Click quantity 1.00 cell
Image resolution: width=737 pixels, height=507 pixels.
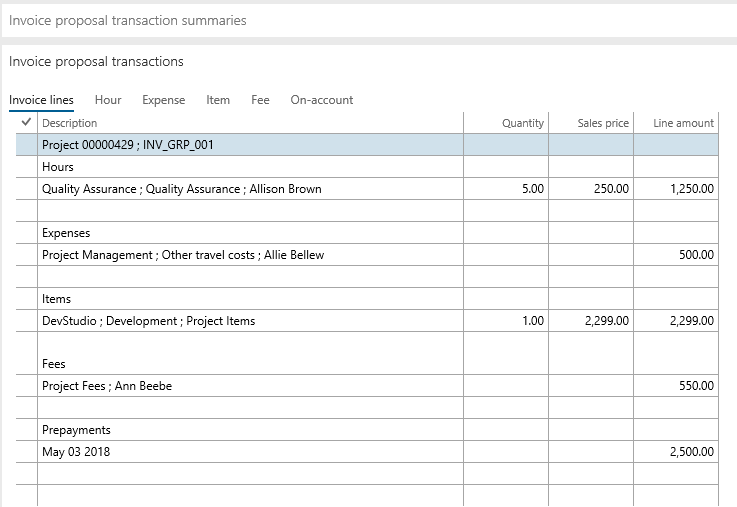pos(506,321)
